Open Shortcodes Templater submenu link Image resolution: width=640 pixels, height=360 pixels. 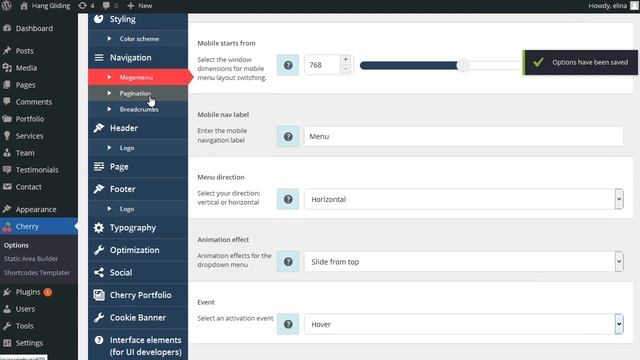tap(37, 273)
